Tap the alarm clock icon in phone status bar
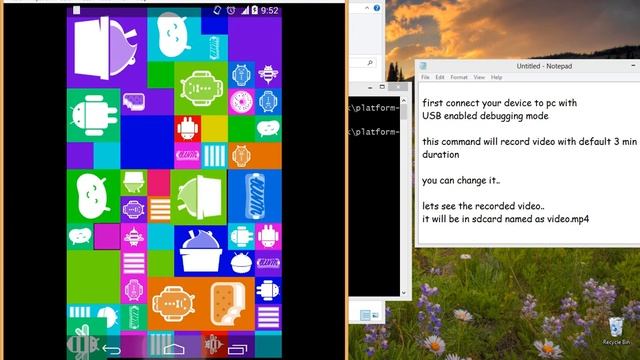This screenshot has width=640, height=360. pyautogui.click(x=231, y=10)
